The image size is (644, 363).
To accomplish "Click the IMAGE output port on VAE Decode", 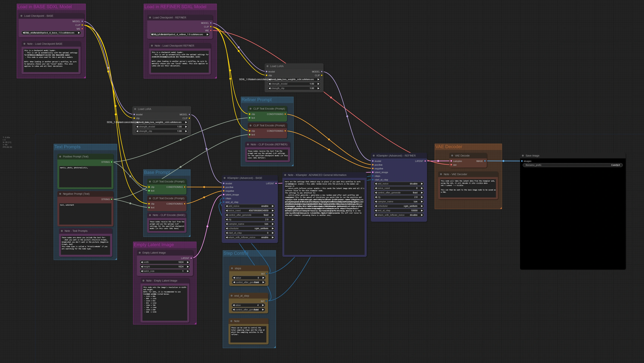I will pos(485,161).
